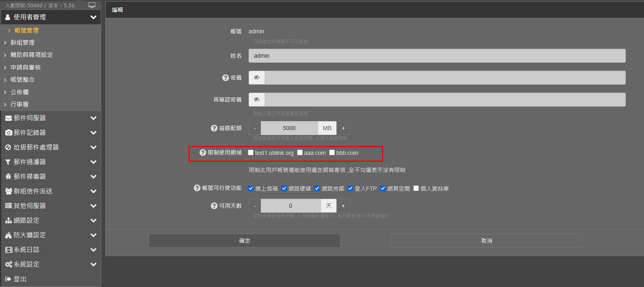The image size is (644, 287).
Task: Expand the 系統設定 menu arrow
Action: coord(93,265)
